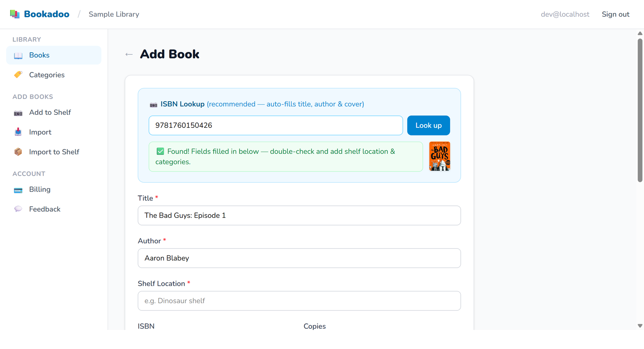Open the Sample Library breadcrumb
The height and width of the screenshot is (349, 644).
114,14
